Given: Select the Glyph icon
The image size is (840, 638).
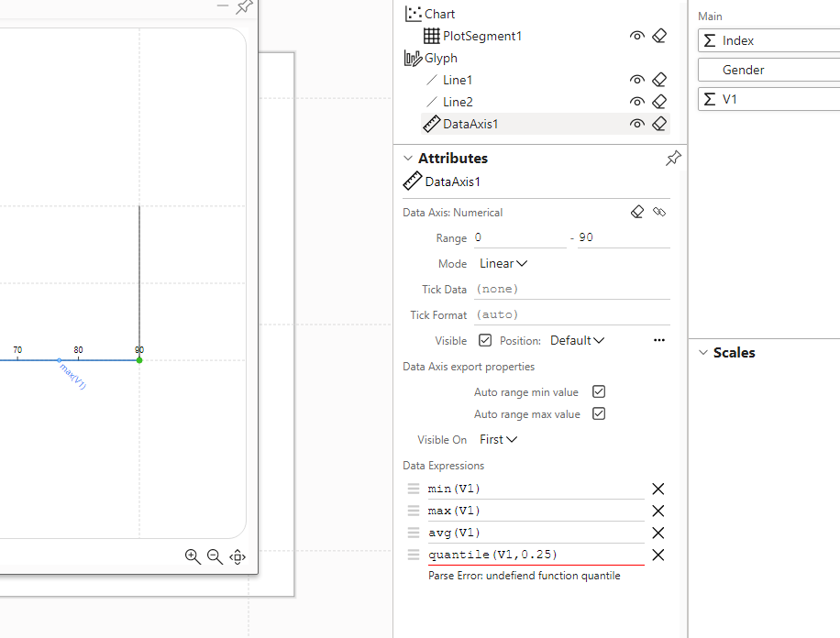Looking at the screenshot, I should click(x=412, y=57).
